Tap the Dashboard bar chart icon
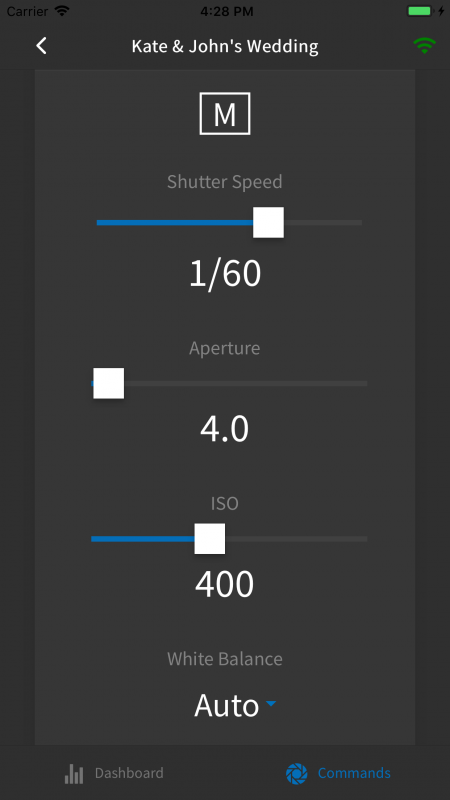The width and height of the screenshot is (450, 800). click(x=74, y=773)
